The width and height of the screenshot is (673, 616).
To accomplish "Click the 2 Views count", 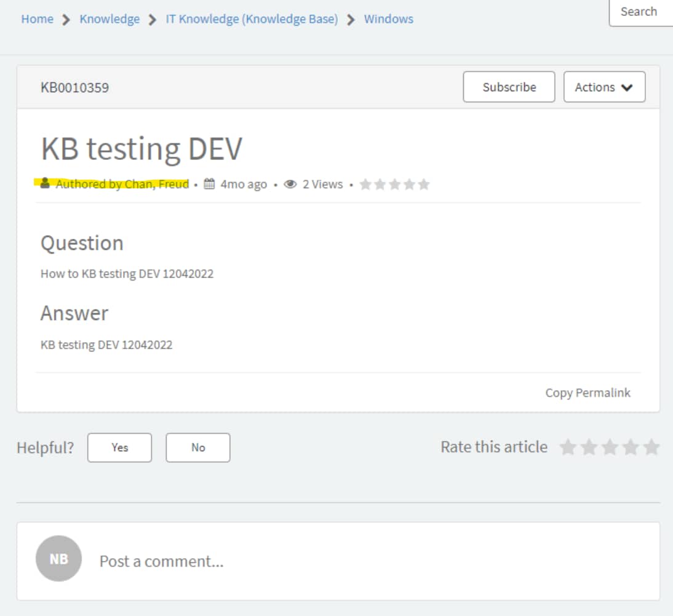I will [323, 184].
